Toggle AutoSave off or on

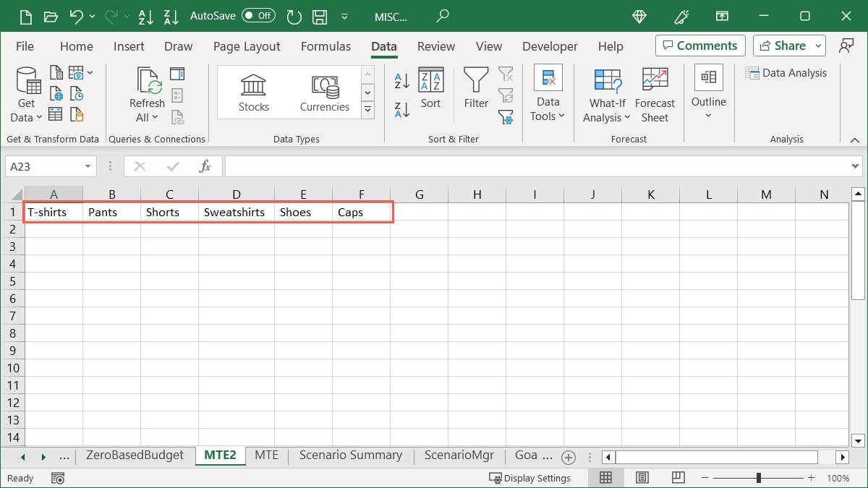(x=258, y=14)
